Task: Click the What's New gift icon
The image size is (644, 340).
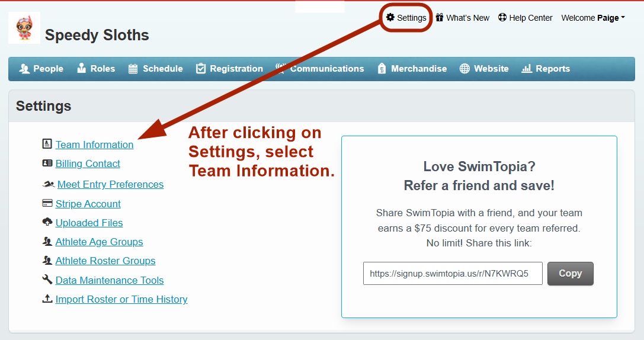Action: coord(440,18)
